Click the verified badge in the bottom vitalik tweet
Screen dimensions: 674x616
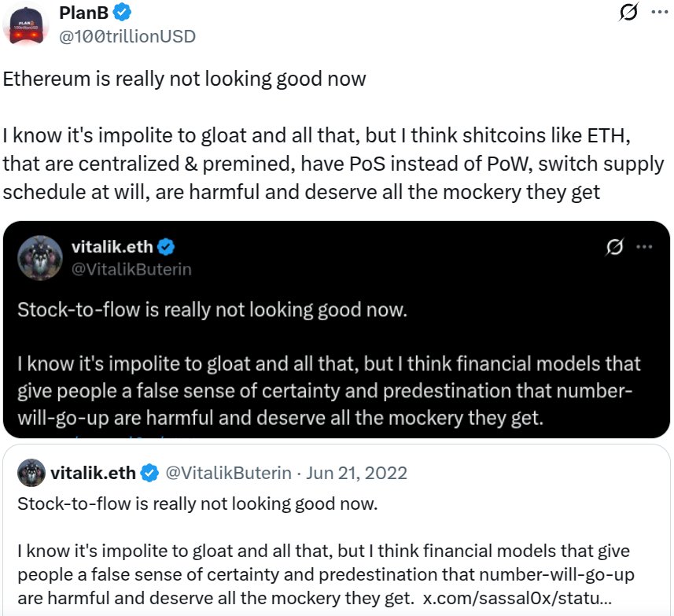coord(150,473)
